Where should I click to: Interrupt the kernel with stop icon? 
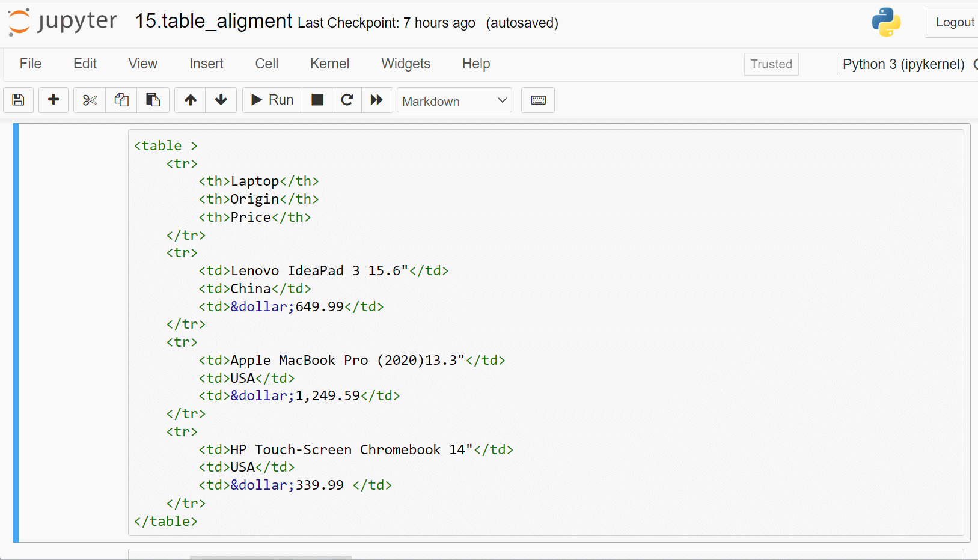tap(317, 100)
